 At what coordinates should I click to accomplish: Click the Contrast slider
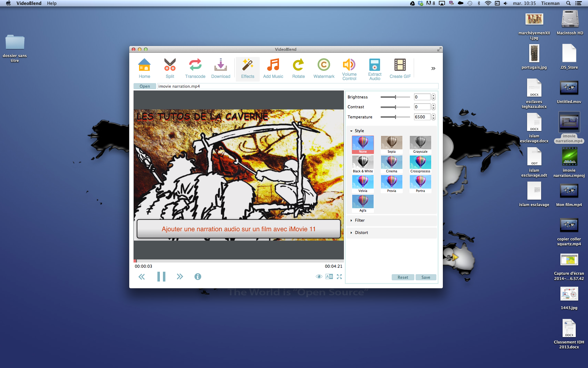[395, 107]
